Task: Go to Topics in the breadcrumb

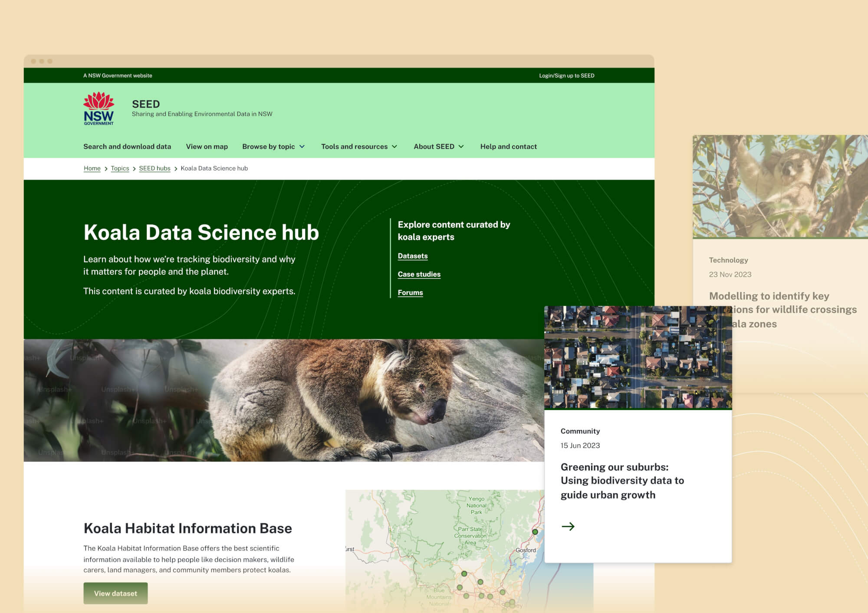Action: click(120, 168)
